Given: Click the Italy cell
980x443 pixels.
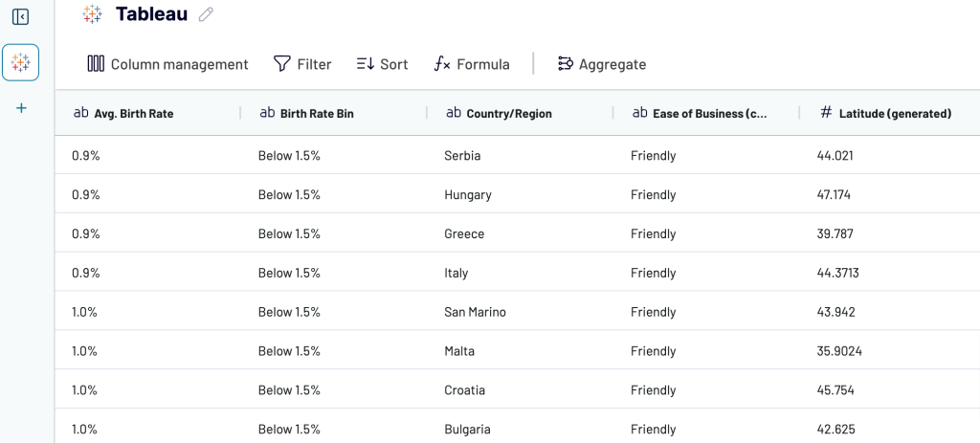Looking at the screenshot, I should [x=457, y=273].
